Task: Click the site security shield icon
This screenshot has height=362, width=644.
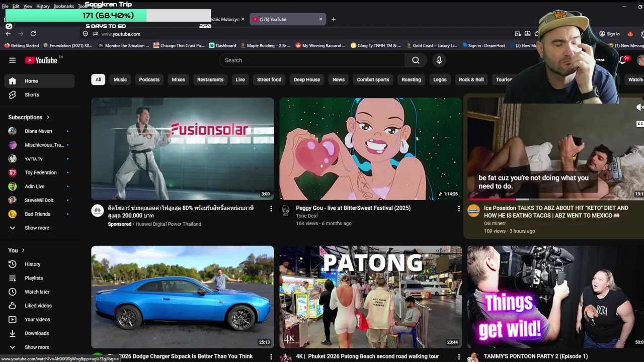Action: click(85, 34)
